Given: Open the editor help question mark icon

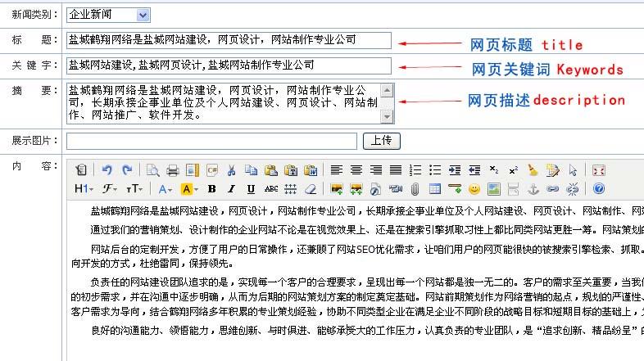Looking at the screenshot, I should pos(598,189).
